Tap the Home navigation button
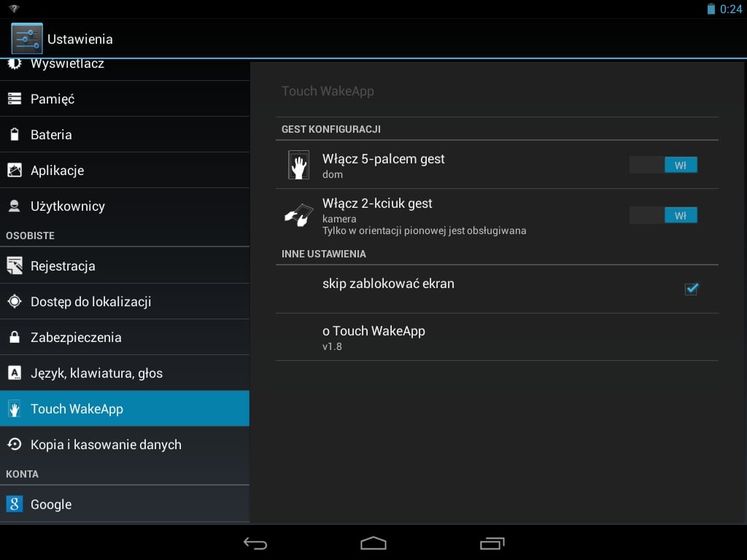The image size is (747, 560). [373, 542]
